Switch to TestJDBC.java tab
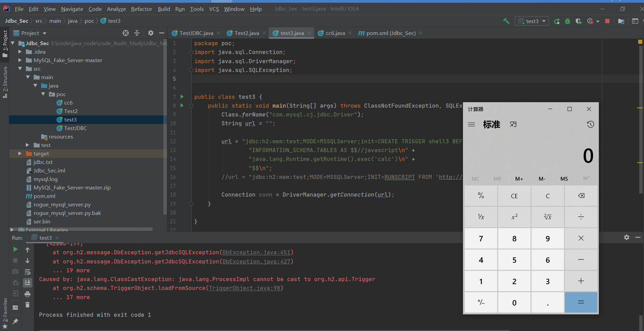This screenshot has width=644, height=331. (196, 33)
